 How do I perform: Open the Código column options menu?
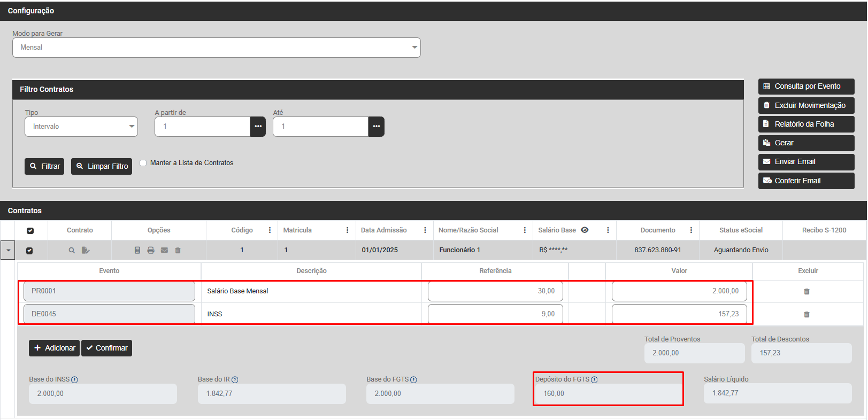(270, 230)
